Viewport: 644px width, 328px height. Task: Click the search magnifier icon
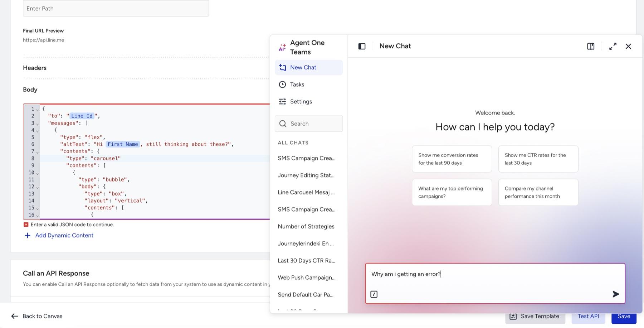click(x=283, y=124)
